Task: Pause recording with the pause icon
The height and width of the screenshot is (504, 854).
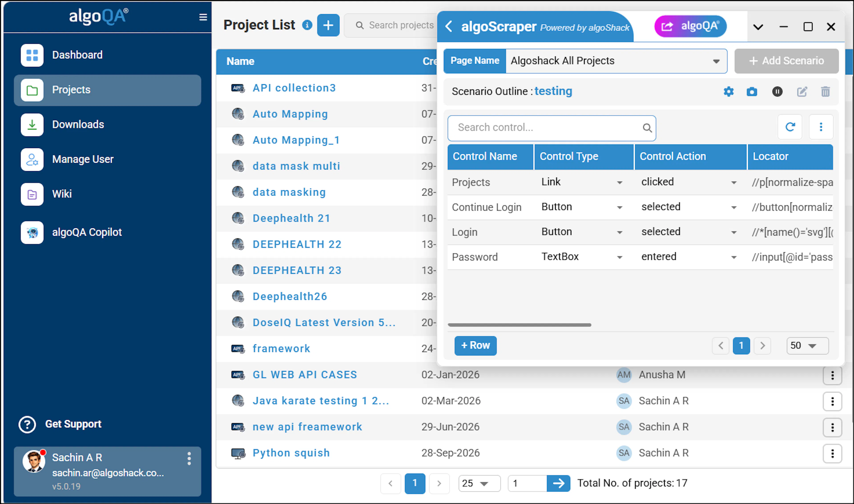Action: (x=777, y=91)
